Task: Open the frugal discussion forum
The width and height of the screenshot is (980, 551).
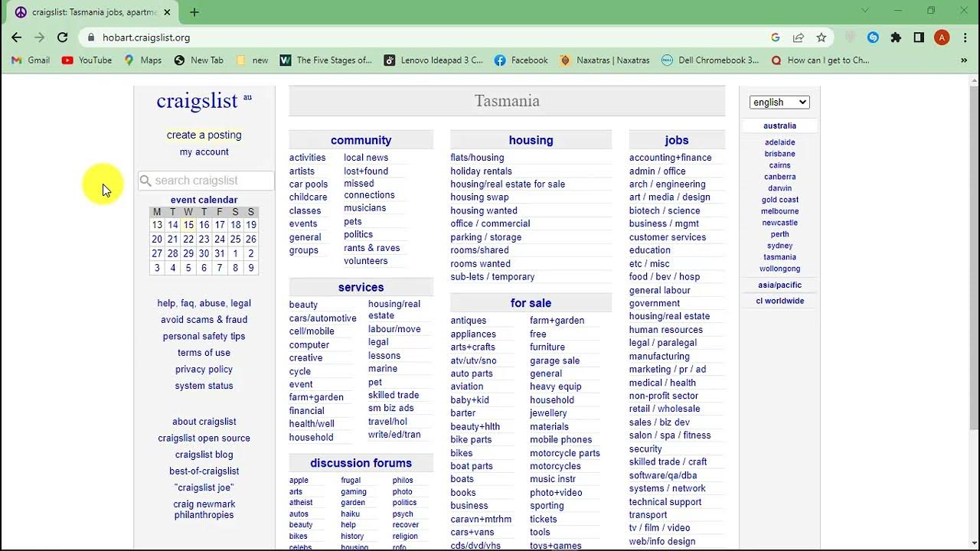Action: click(351, 481)
